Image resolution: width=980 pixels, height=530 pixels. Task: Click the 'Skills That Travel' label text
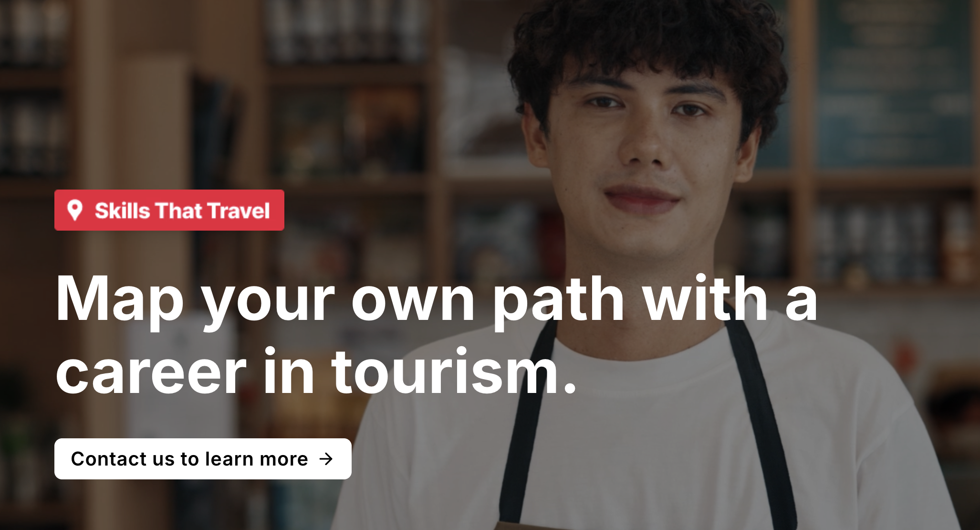click(x=182, y=211)
